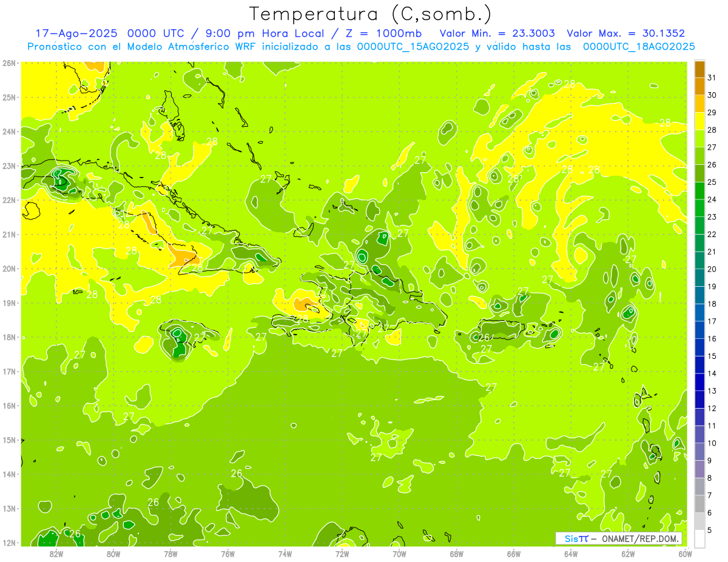The image size is (728, 562).
Task: Click the "76W" longitude axis label
Action: point(227,554)
